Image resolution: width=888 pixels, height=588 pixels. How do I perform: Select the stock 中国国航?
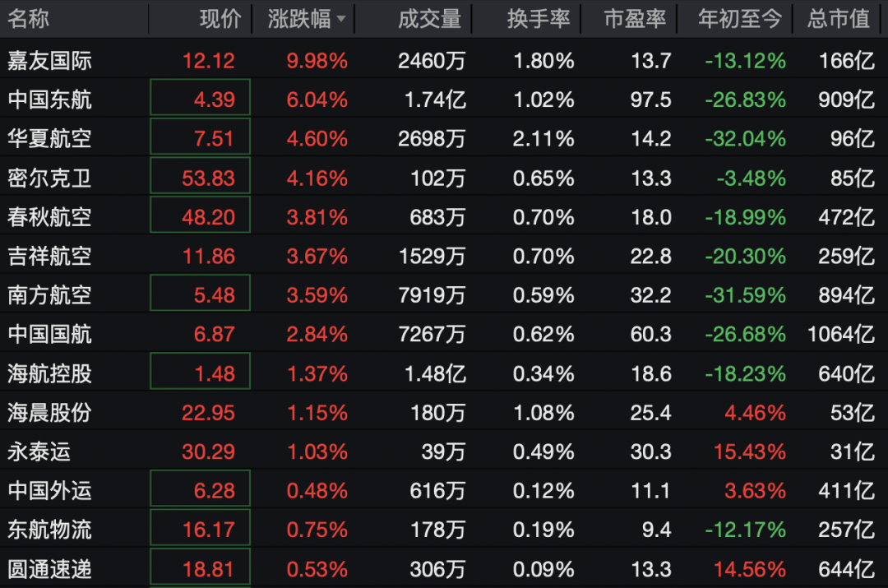coord(50,334)
